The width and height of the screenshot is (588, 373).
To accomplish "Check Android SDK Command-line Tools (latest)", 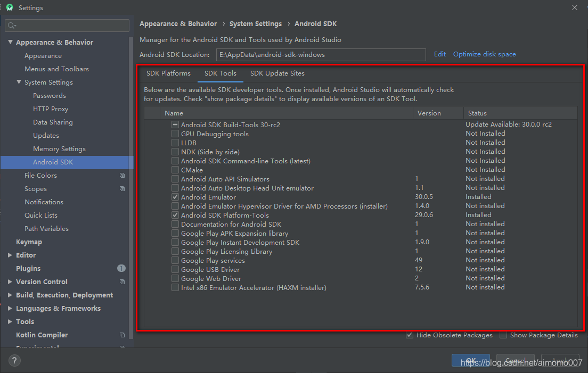I will tap(175, 161).
